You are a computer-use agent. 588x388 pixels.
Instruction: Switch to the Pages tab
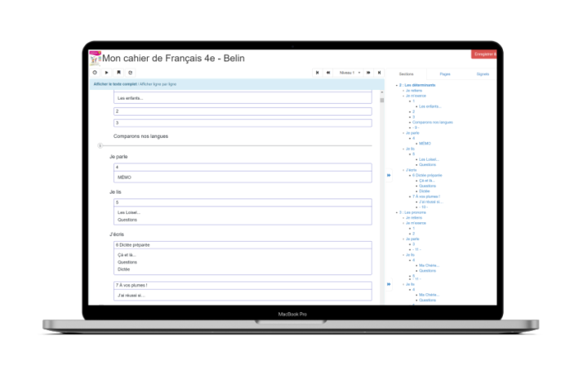tap(445, 74)
